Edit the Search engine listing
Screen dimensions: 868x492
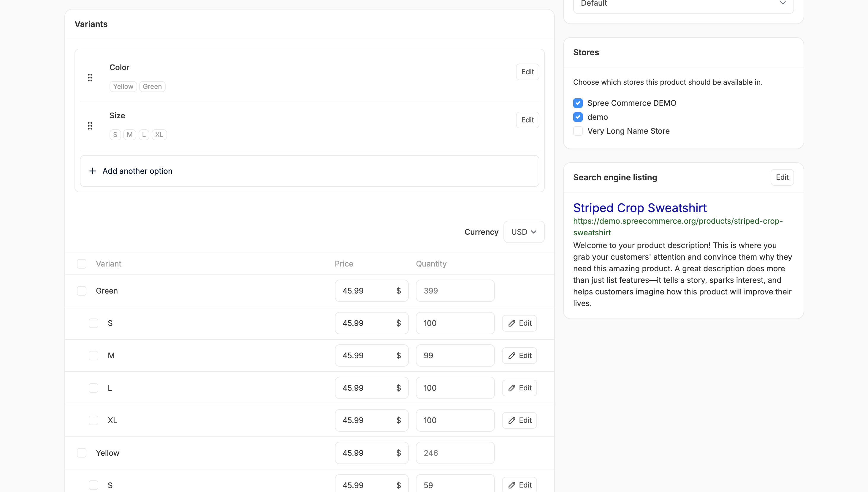tap(782, 177)
